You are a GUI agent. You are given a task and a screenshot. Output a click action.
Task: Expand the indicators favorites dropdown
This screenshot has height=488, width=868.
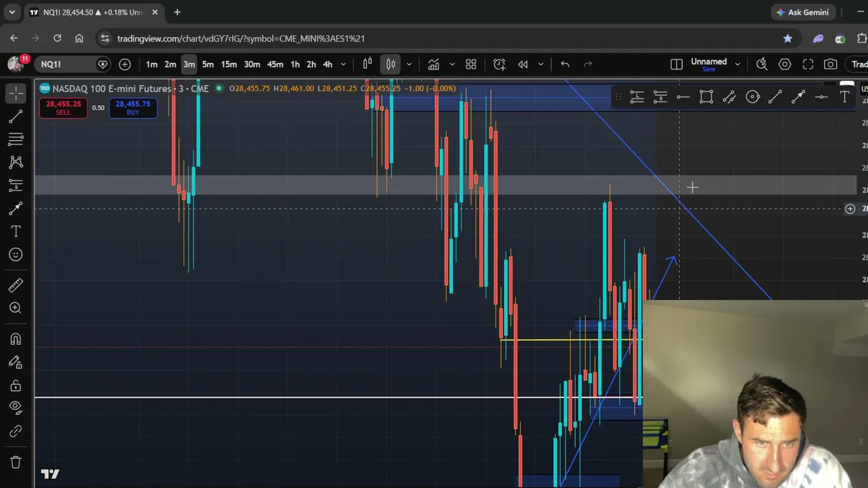(x=452, y=64)
